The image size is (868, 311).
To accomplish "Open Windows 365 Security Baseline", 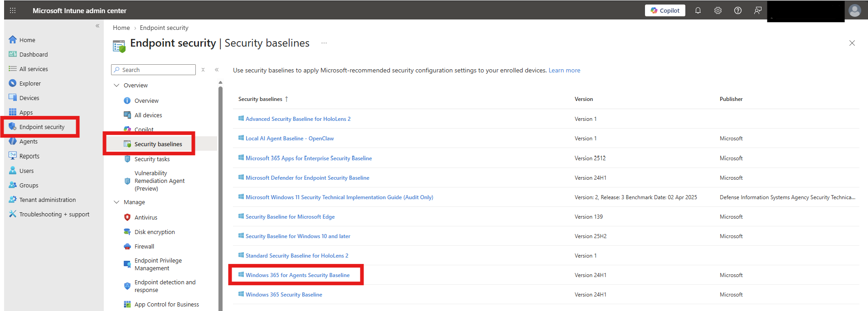I will pyautogui.click(x=284, y=295).
